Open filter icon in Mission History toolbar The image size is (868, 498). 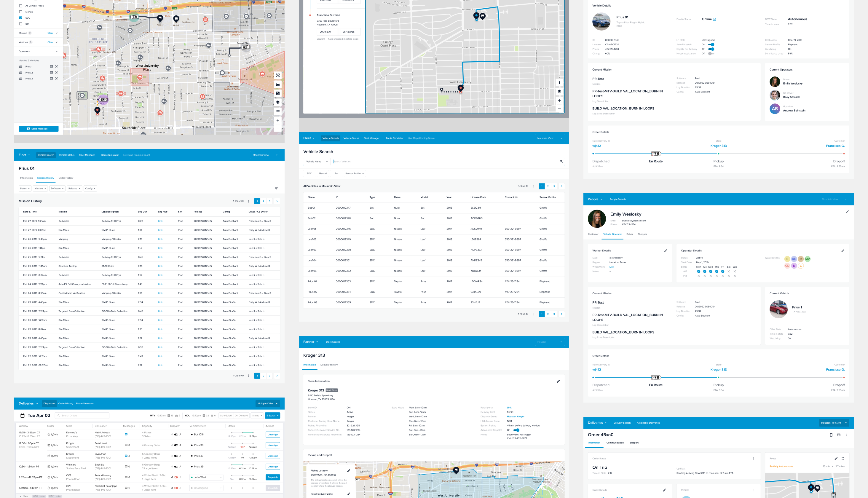tap(276, 189)
